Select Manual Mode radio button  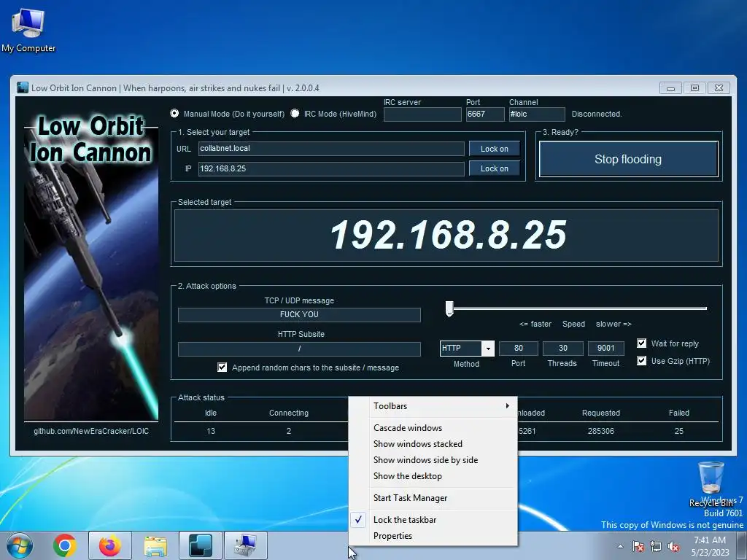[x=174, y=113]
